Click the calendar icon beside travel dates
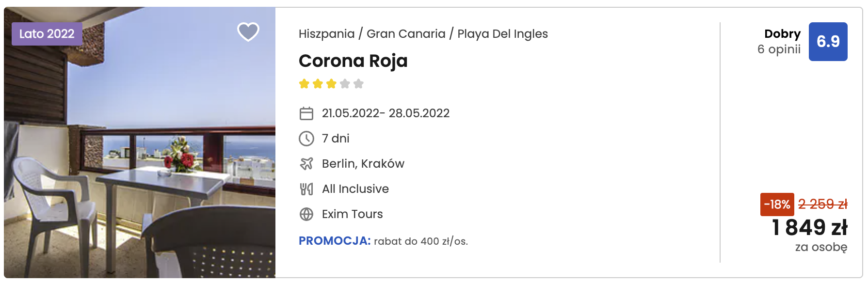The height and width of the screenshot is (283, 868). coord(306,113)
